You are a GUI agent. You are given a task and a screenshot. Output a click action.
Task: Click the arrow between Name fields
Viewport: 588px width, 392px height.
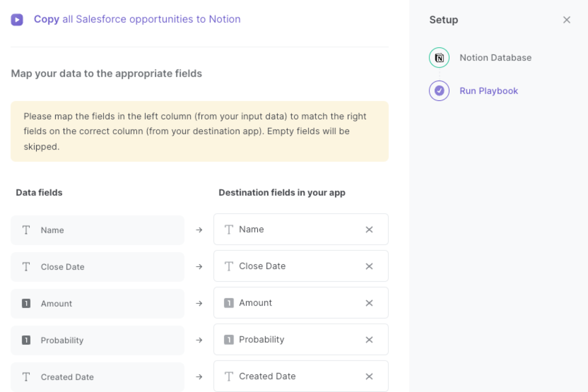click(199, 230)
